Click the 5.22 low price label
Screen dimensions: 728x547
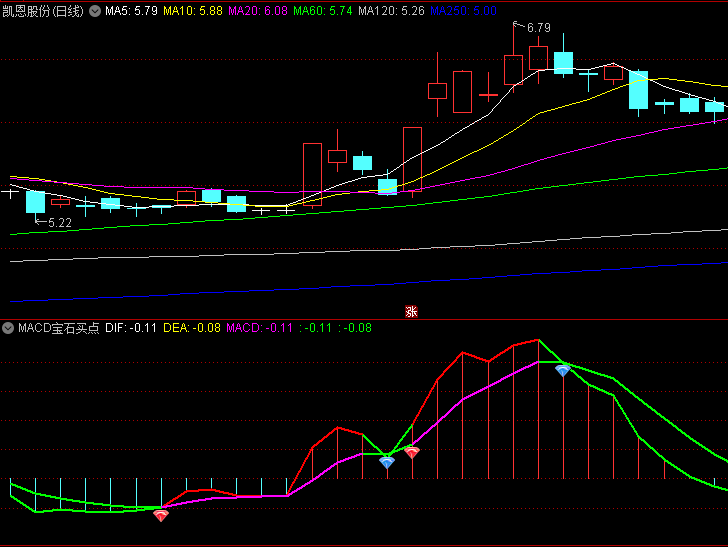click(59, 223)
